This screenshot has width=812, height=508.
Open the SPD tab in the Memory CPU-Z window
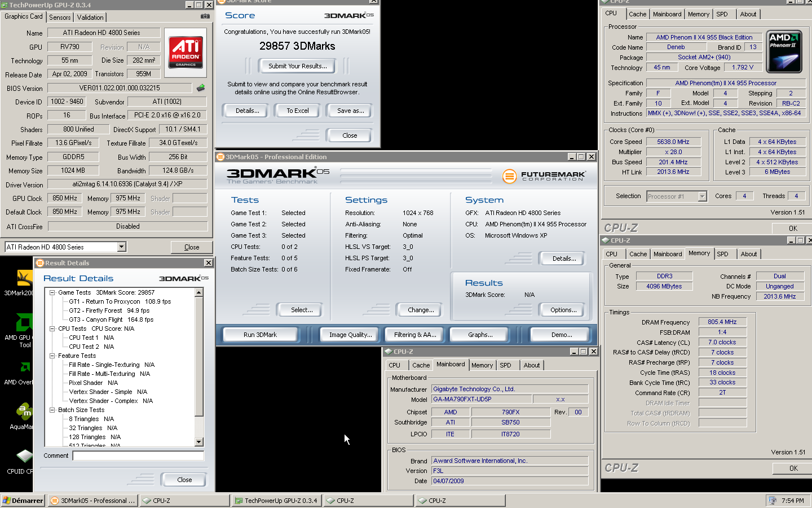click(x=722, y=254)
